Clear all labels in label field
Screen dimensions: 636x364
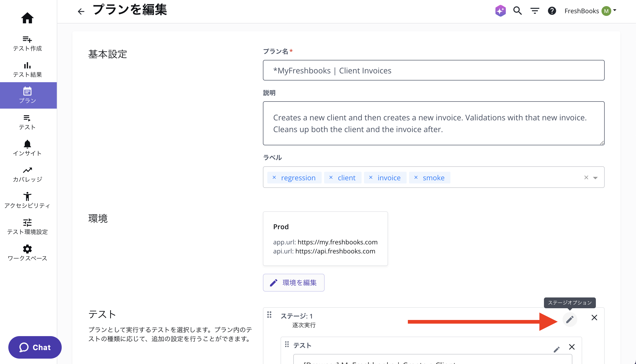[x=586, y=178]
